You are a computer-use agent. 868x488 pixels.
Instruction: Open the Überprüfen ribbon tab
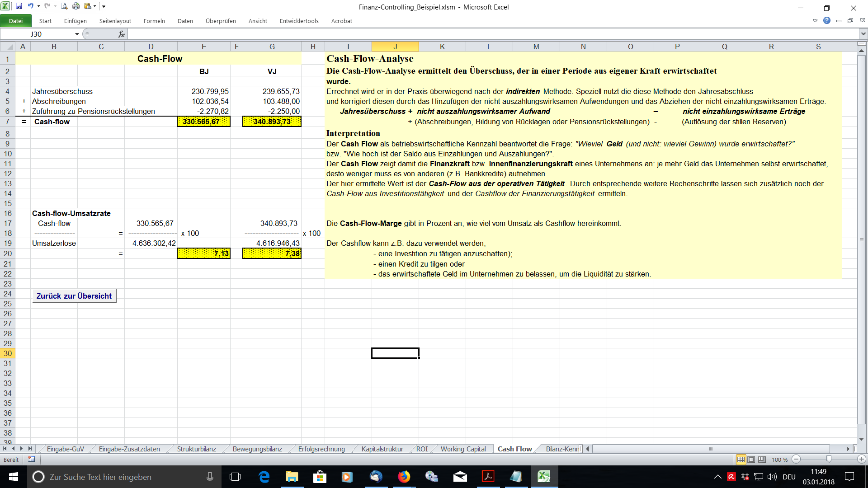click(221, 21)
